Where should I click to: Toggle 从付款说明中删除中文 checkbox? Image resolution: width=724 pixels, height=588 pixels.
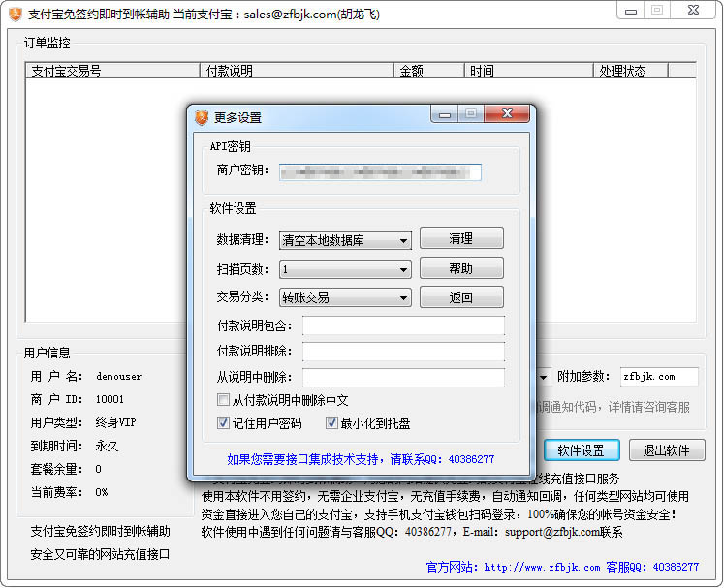pos(223,400)
